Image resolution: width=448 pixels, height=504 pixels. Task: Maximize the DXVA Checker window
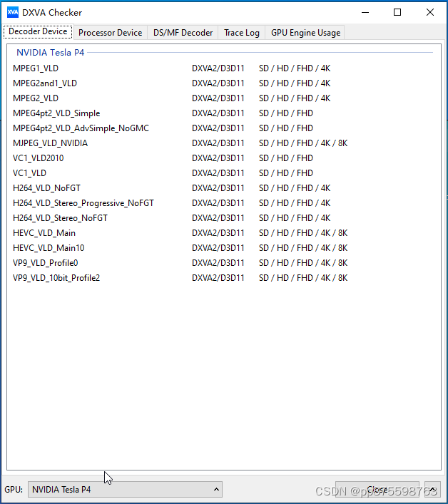397,13
